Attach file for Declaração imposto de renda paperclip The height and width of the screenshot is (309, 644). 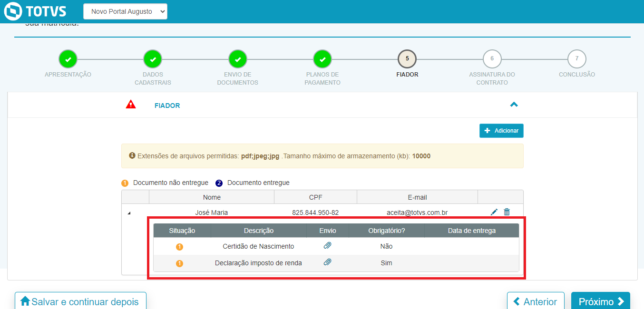coord(327,262)
